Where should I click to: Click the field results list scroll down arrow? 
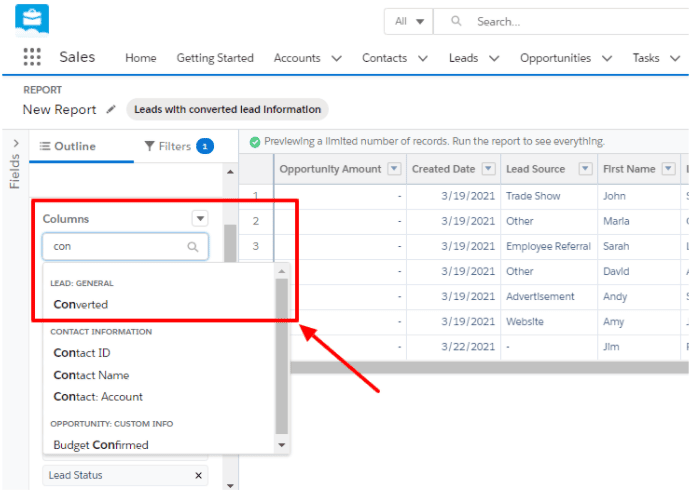[x=281, y=445]
